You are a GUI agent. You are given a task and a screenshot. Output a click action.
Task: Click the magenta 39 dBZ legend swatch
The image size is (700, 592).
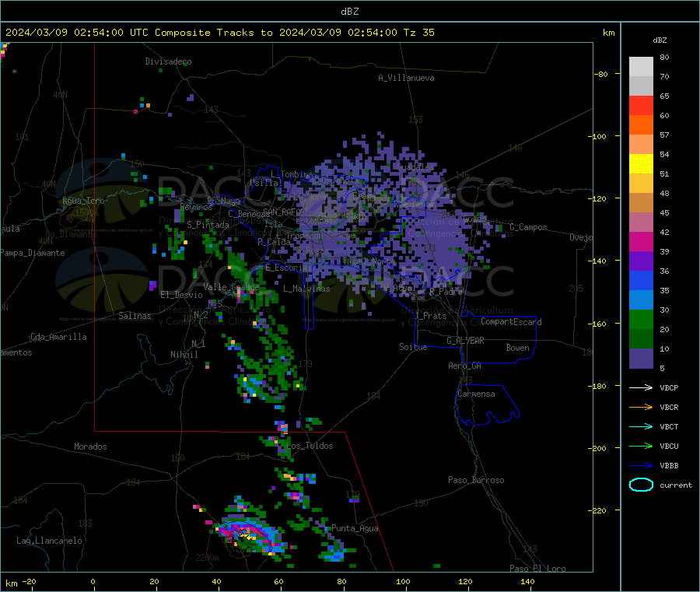[x=641, y=241]
